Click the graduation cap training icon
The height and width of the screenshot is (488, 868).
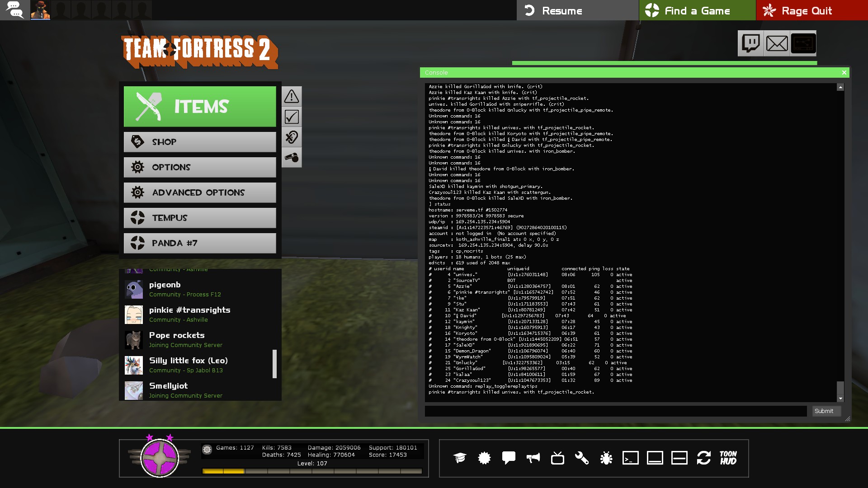tap(460, 458)
